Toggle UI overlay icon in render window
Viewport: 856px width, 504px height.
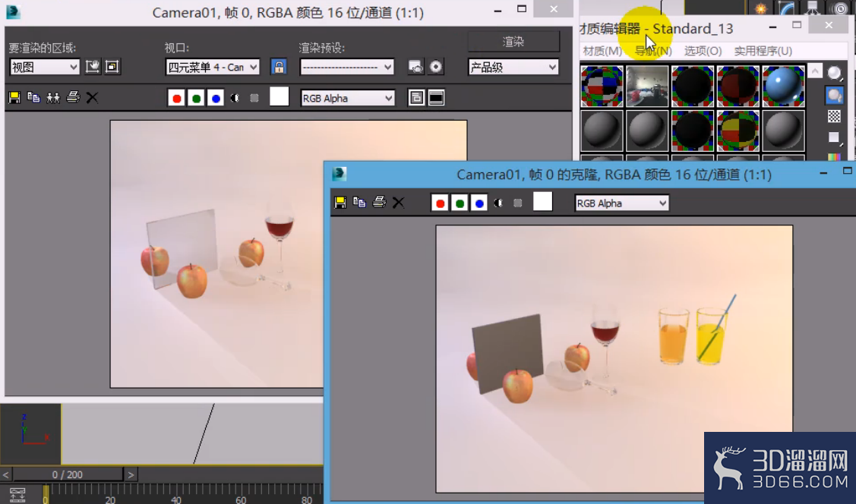[x=416, y=98]
